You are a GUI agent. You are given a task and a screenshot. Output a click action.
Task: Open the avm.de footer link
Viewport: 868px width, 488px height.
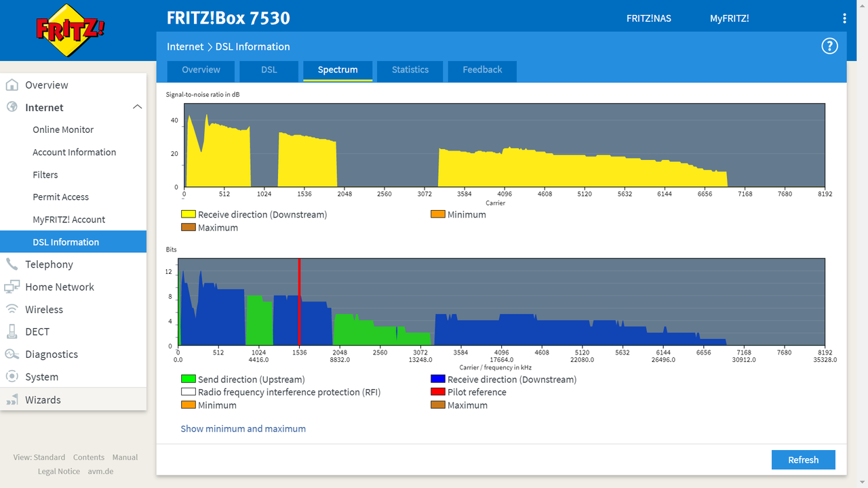click(x=100, y=471)
